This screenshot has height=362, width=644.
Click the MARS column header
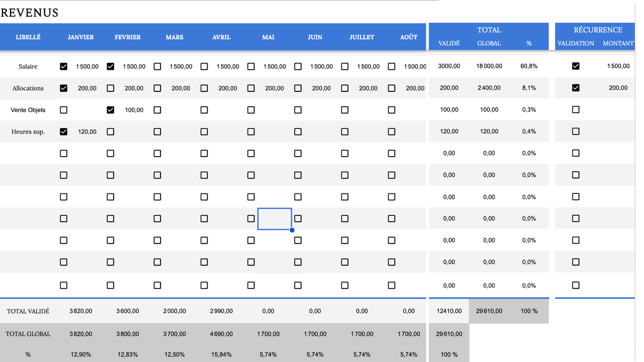[x=174, y=37]
